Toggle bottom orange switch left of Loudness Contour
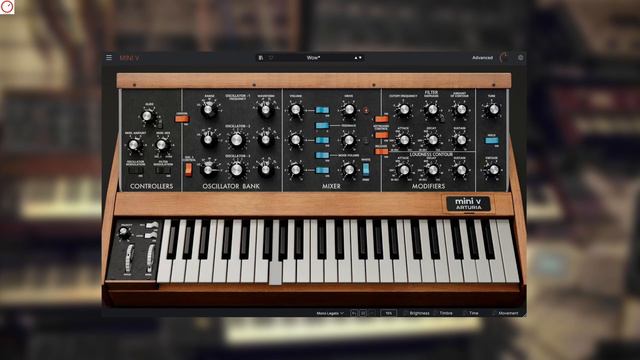The image size is (640, 360). click(382, 151)
